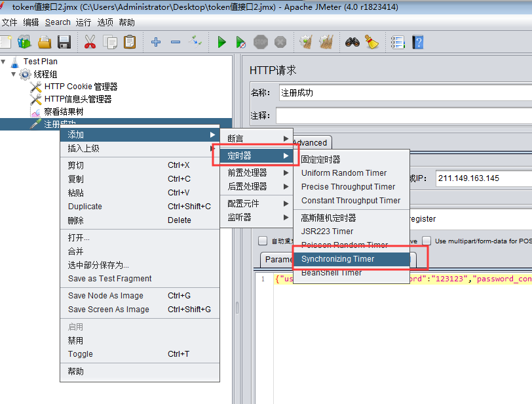Choose JSR223 Timer

click(x=351, y=232)
